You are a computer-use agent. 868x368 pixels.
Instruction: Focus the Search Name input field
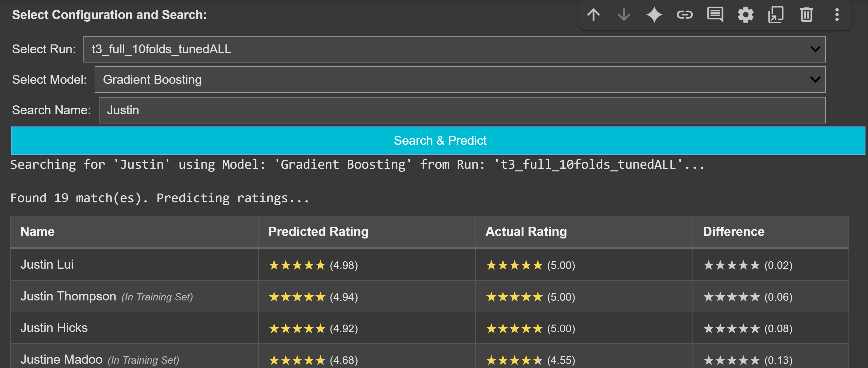461,110
